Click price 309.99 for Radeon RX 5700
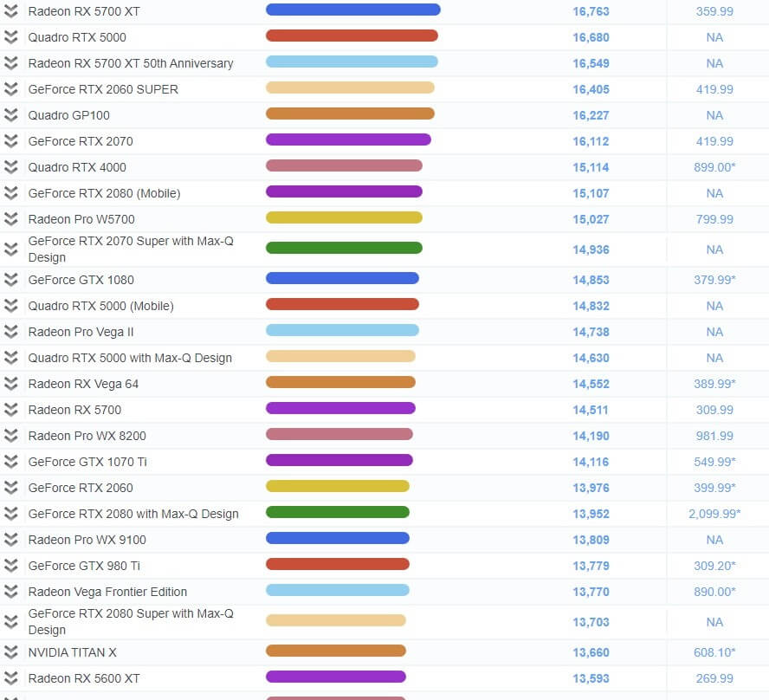 tap(714, 410)
